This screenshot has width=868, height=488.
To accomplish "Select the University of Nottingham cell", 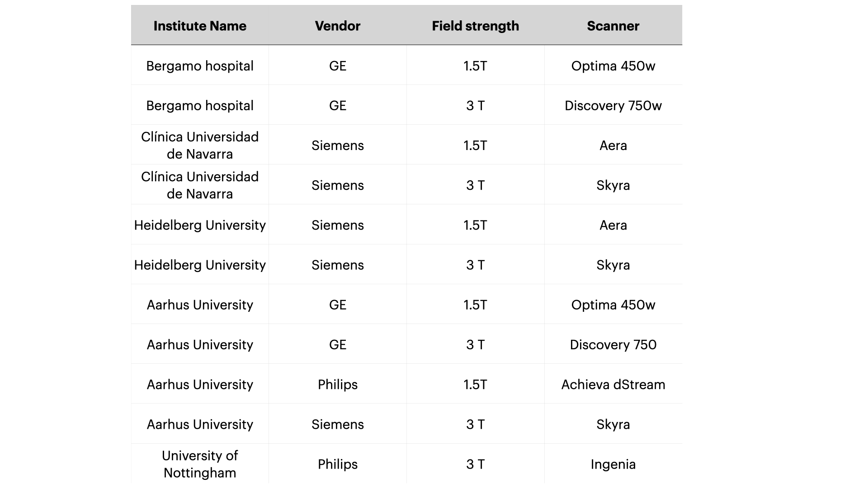I will coord(200,464).
